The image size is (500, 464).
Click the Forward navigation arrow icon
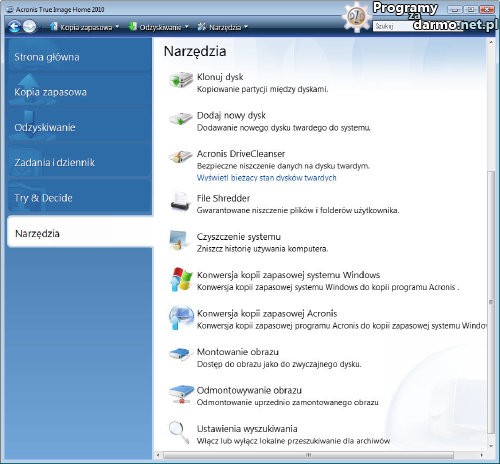(29, 27)
